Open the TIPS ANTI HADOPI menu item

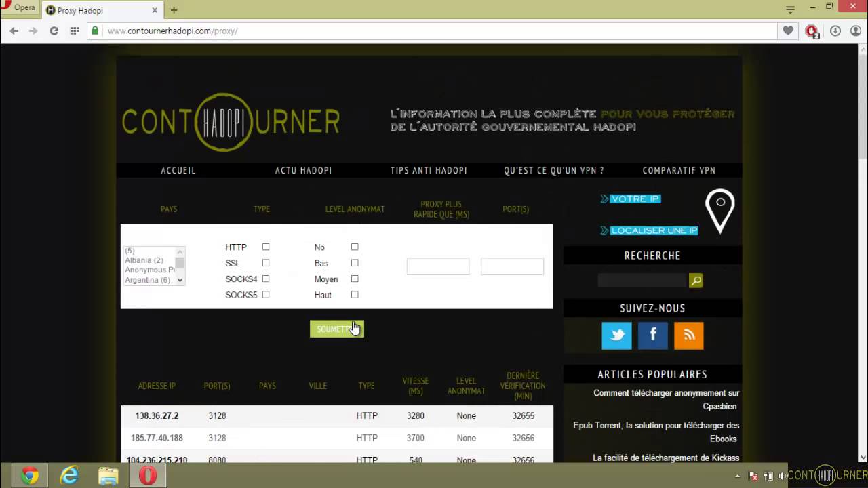pyautogui.click(x=429, y=170)
